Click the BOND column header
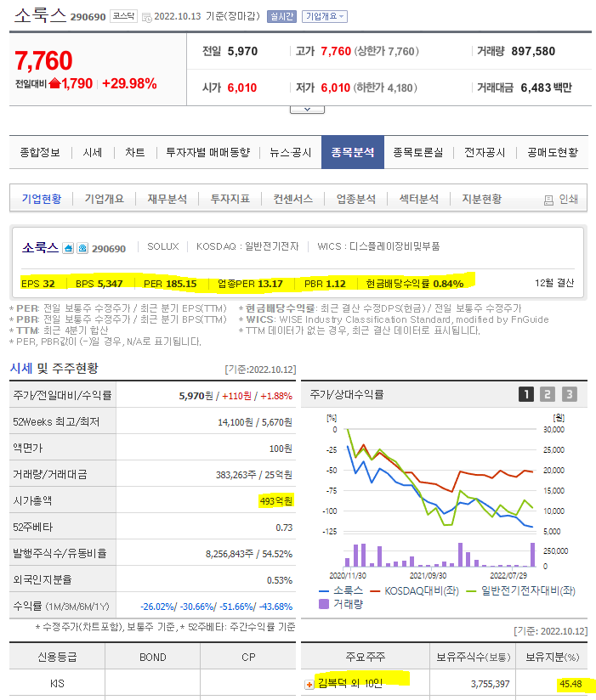The height and width of the screenshot is (700, 596). 153,658
